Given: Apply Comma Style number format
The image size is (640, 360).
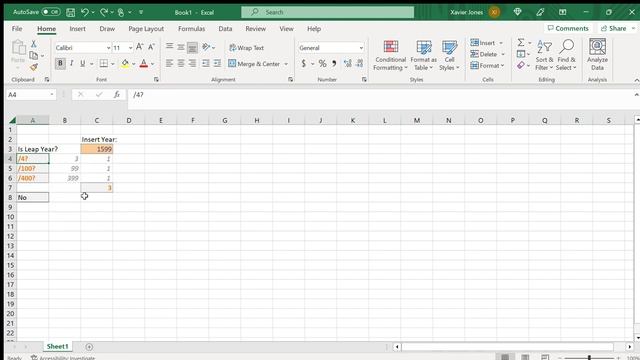Looking at the screenshot, I should click(334, 63).
